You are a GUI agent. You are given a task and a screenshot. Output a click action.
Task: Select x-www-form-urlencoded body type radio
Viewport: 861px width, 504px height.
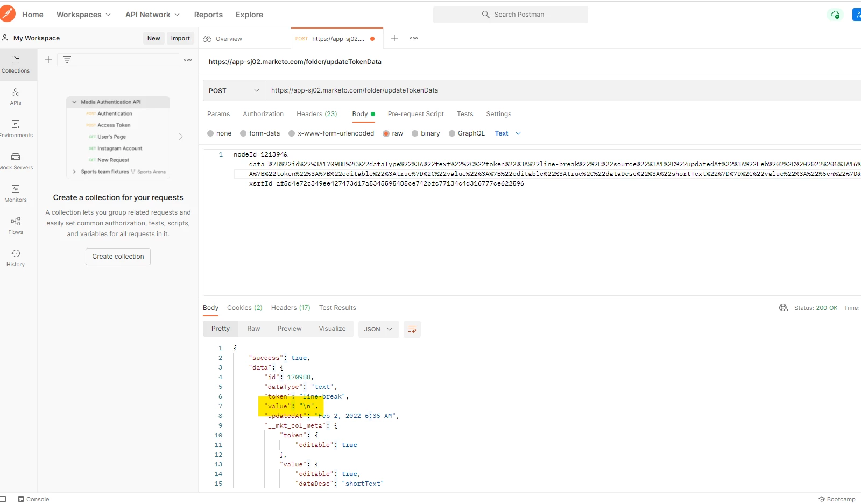coord(292,133)
